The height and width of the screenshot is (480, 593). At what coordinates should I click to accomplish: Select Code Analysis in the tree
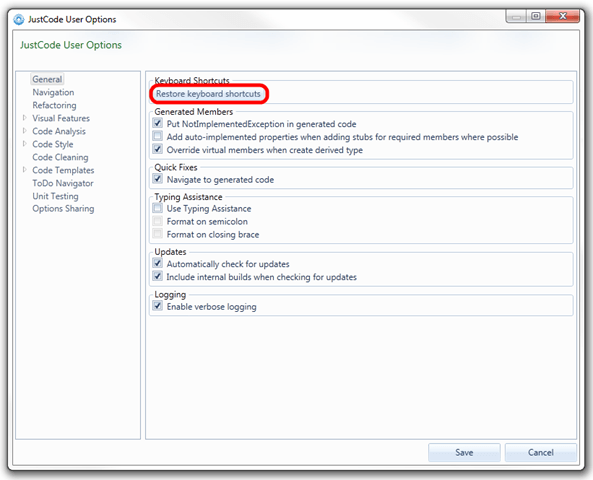click(59, 131)
